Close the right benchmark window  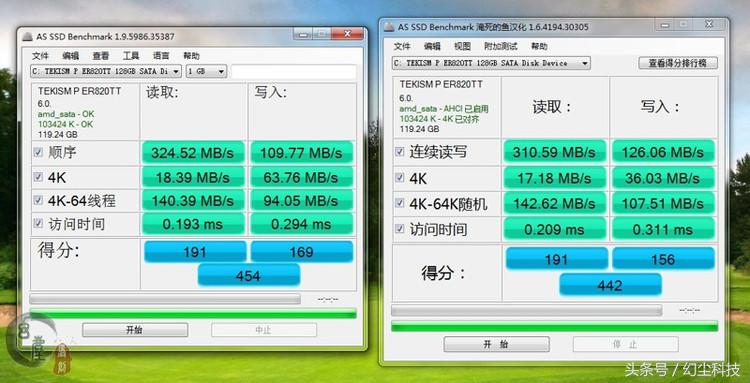point(709,24)
